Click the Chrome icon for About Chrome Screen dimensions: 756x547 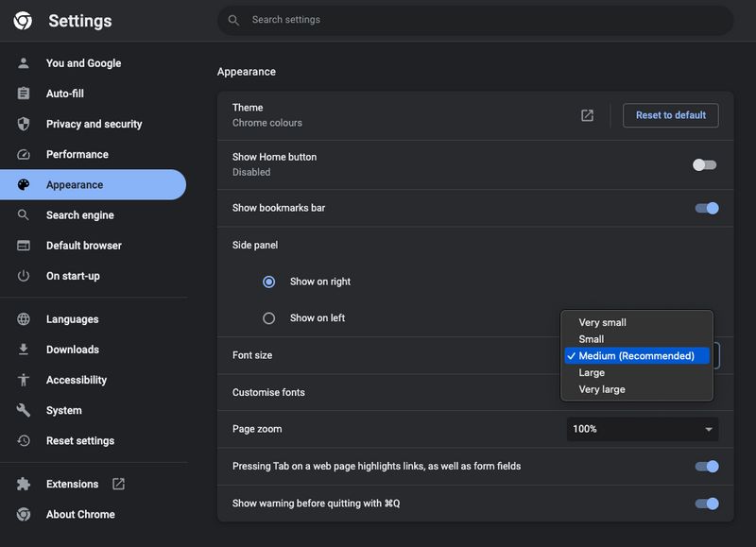(23, 514)
